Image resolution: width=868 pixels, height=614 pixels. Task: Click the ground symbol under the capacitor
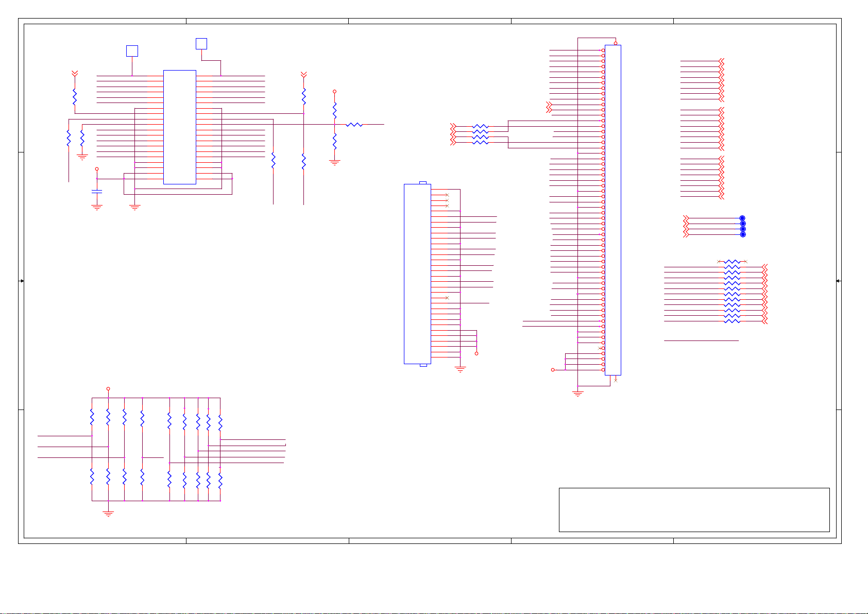coord(96,207)
